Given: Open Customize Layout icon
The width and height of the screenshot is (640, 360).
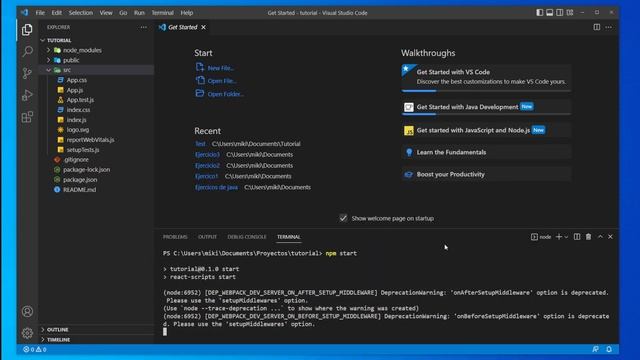Looking at the screenshot, I should coord(570,13).
